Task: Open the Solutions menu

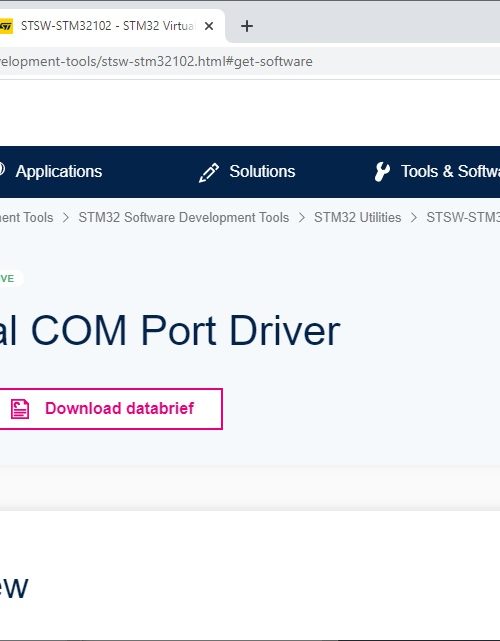Action: click(262, 171)
